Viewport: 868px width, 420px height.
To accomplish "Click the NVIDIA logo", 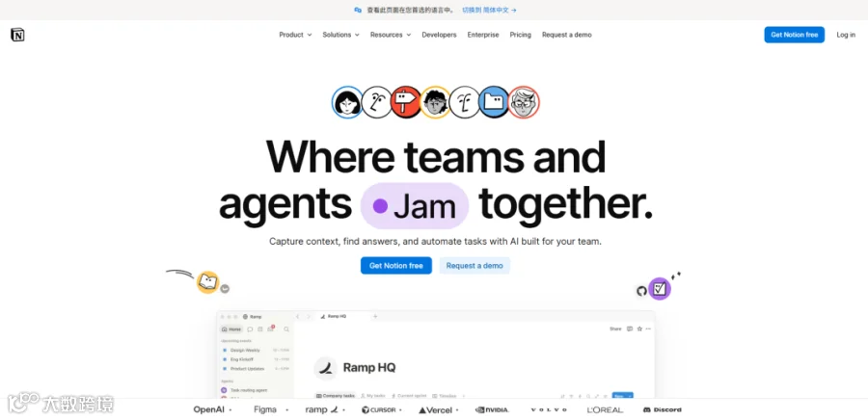I will tap(492, 410).
